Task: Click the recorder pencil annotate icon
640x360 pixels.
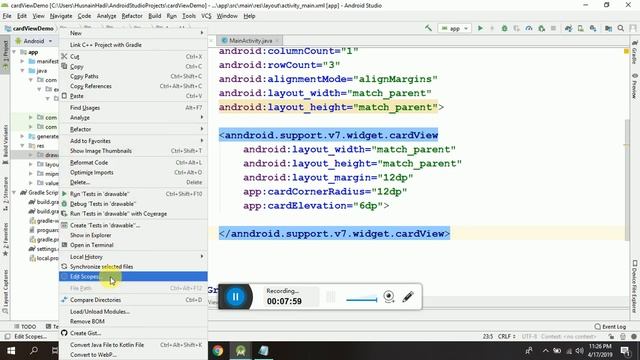Action: point(408,296)
